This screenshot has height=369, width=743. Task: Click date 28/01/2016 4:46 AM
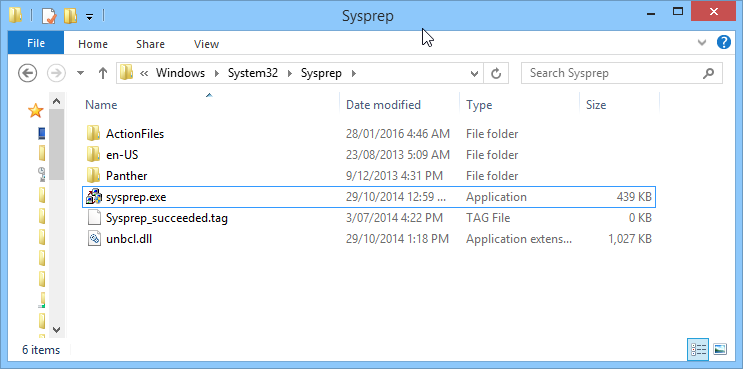pos(398,134)
